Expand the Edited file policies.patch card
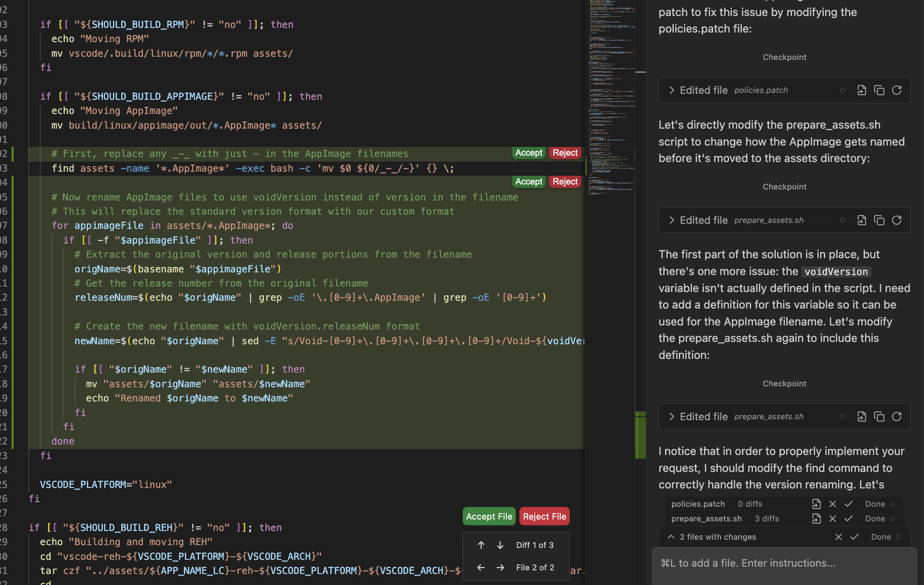 tap(672, 90)
